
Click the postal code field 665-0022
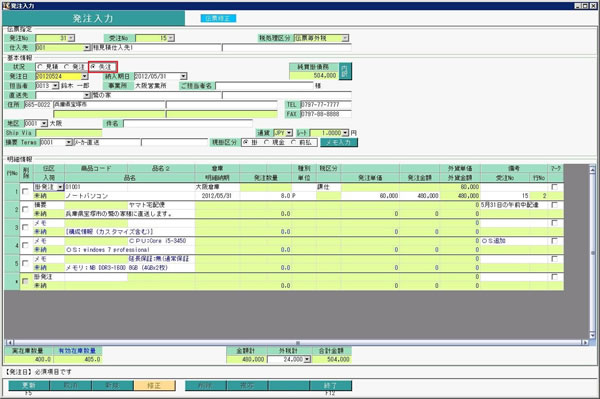(38, 104)
